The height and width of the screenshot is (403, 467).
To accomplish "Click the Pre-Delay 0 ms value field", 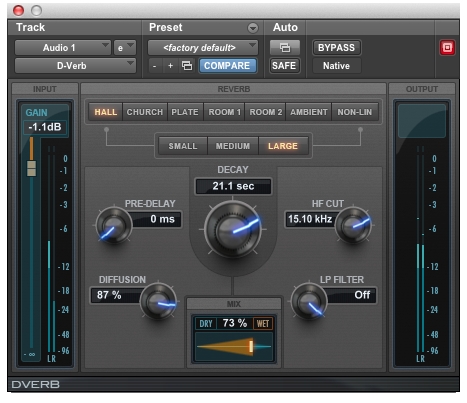I will [156, 219].
